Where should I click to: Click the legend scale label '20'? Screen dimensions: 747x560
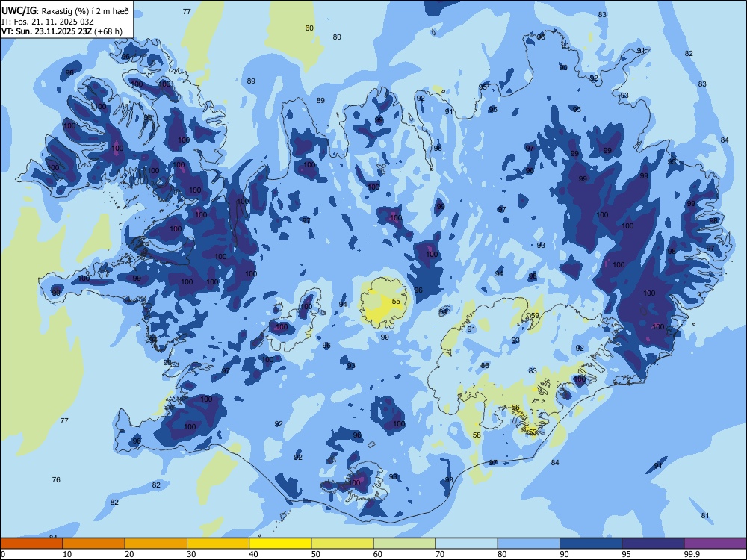(129, 554)
